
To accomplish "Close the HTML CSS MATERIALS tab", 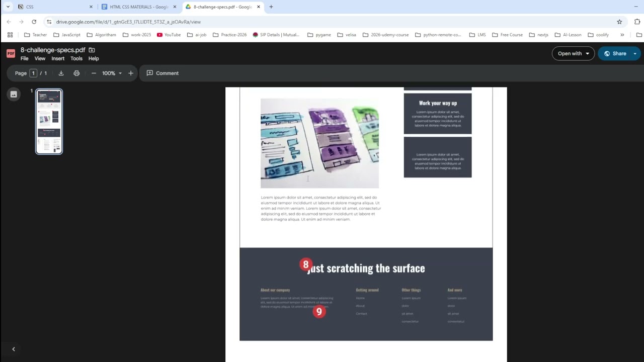I will [x=175, y=7].
